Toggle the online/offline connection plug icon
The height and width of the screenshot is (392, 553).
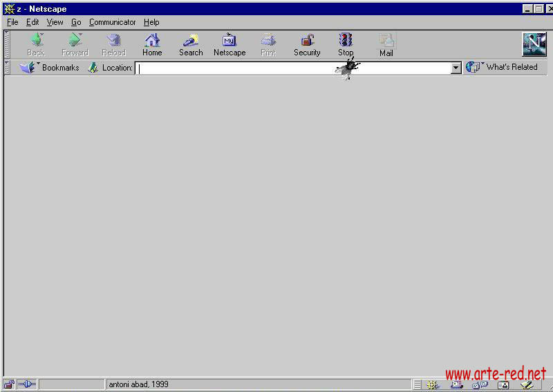click(x=27, y=384)
